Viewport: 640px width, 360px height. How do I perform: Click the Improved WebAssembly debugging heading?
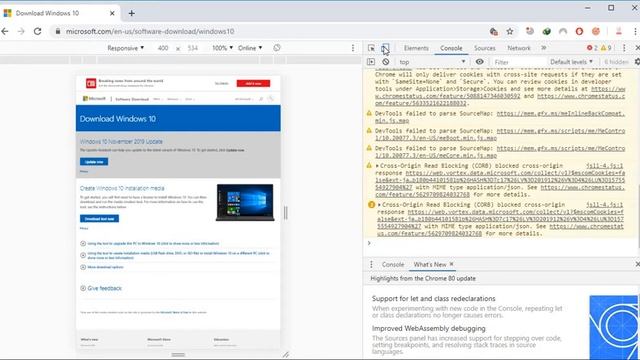[429, 329]
